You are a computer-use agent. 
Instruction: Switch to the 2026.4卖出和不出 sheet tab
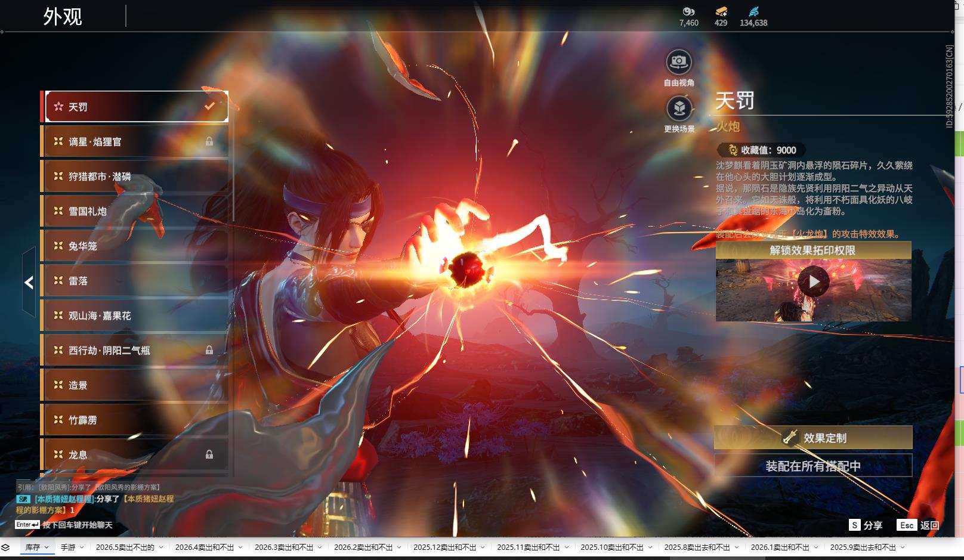point(205,547)
